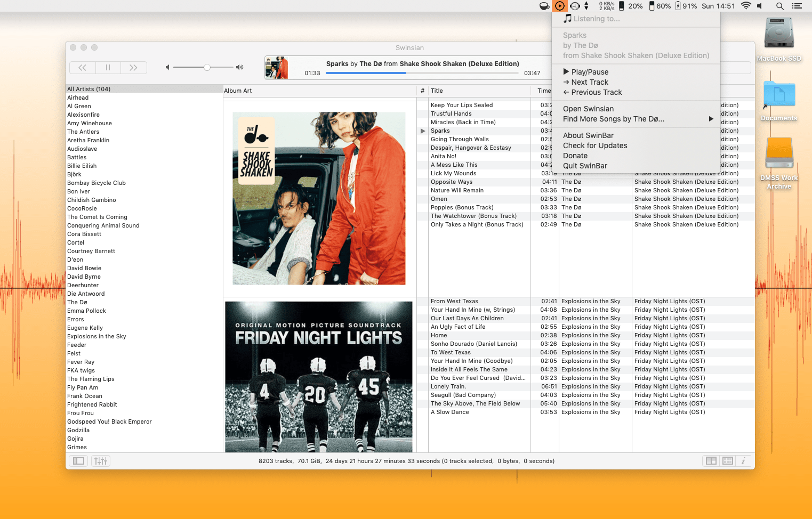Viewport: 812px width, 519px height.
Task: Open the Notification Center list icon
Action: click(797, 6)
